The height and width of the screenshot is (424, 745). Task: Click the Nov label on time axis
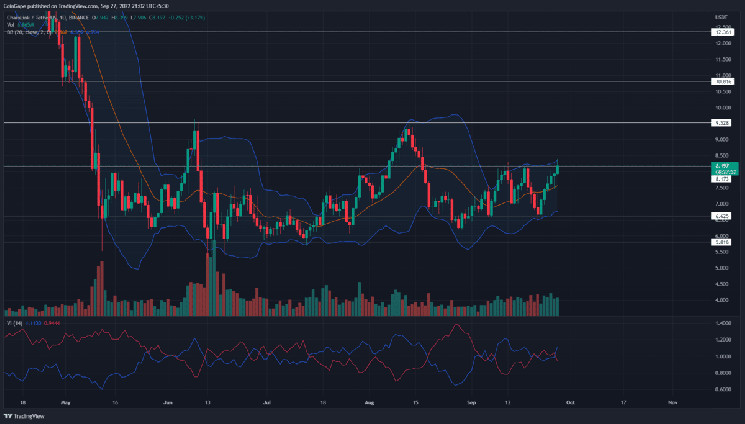672,403
